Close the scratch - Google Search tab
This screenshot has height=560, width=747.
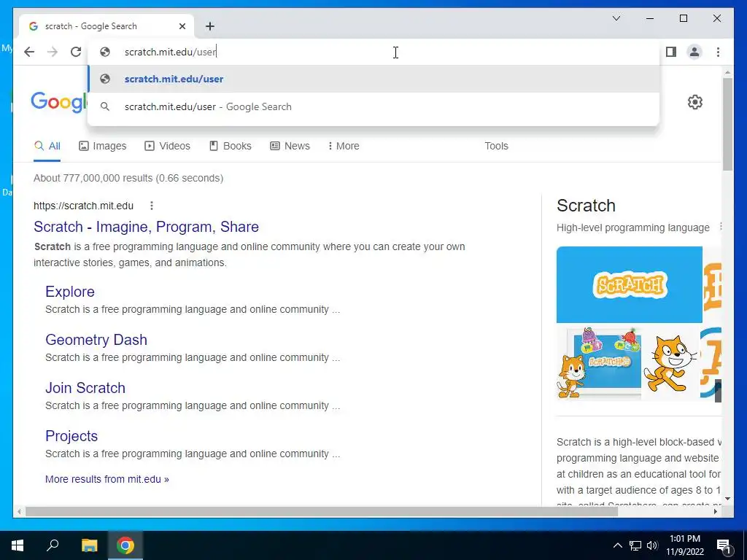tap(182, 26)
